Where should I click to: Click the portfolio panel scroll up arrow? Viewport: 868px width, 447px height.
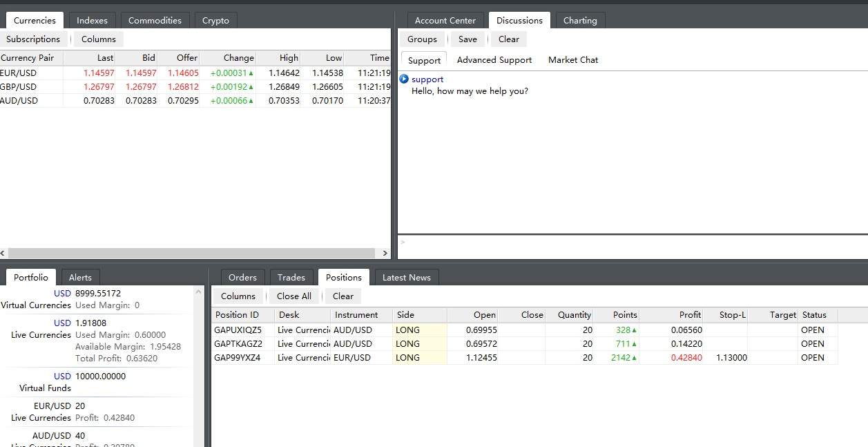tap(199, 292)
